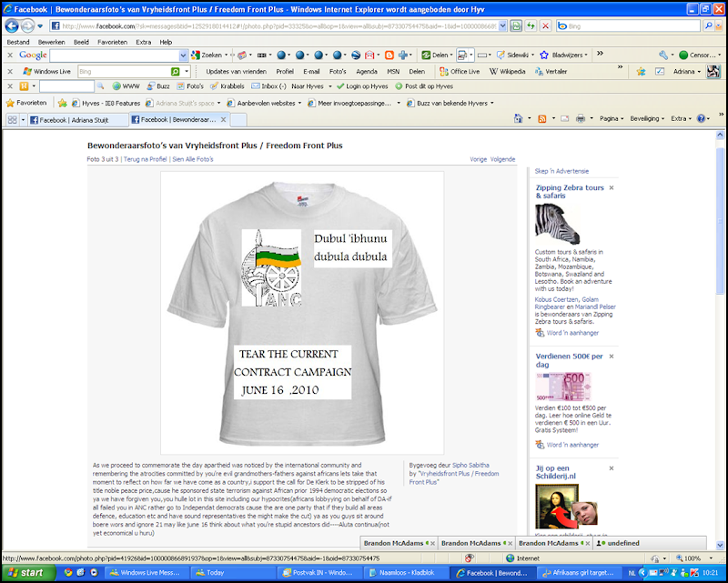
Task: Close the Zipping Zebra tours ad
Action: pyautogui.click(x=612, y=188)
